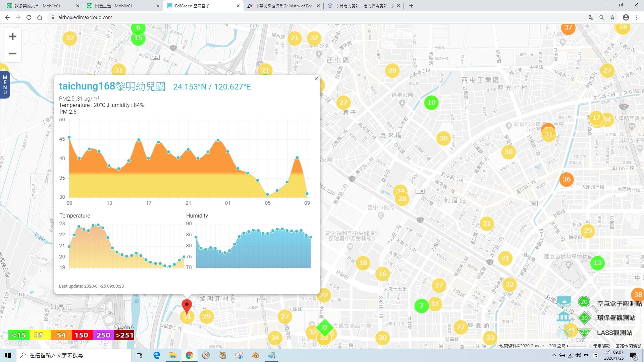Select the red map pin marker
Image resolution: width=644 pixels, height=362 pixels.
[x=186, y=307]
